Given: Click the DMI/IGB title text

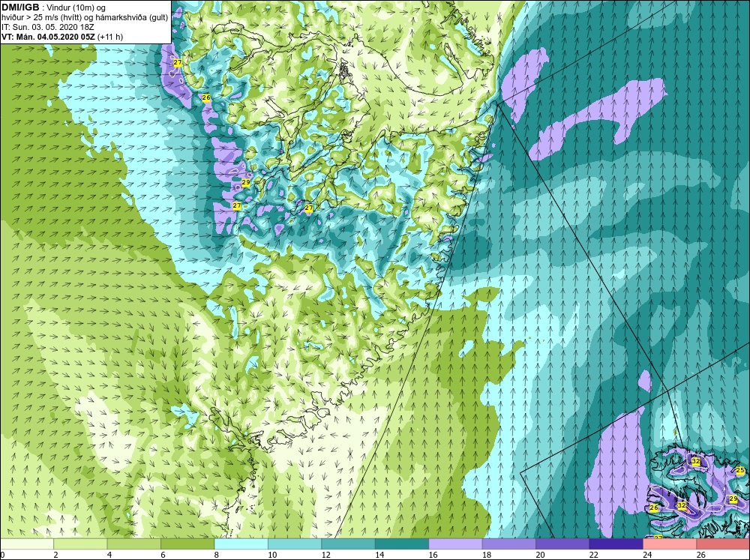Looking at the screenshot, I should point(20,7).
